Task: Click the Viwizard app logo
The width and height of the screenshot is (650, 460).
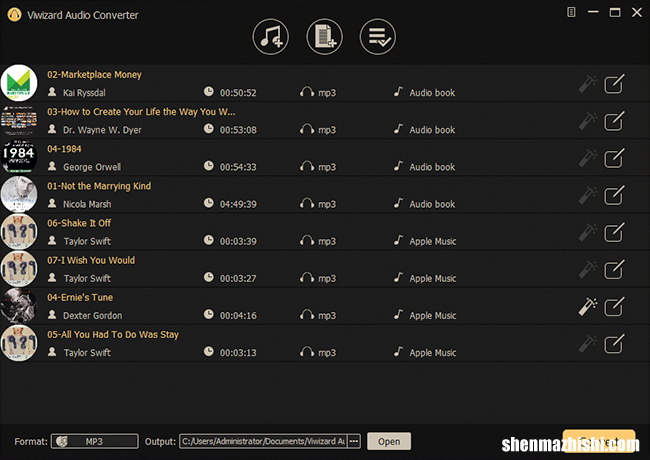Action: pyautogui.click(x=15, y=15)
